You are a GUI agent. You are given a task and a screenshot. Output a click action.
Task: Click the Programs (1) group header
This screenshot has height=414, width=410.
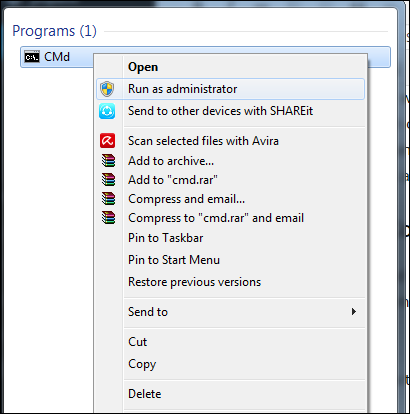(x=54, y=31)
